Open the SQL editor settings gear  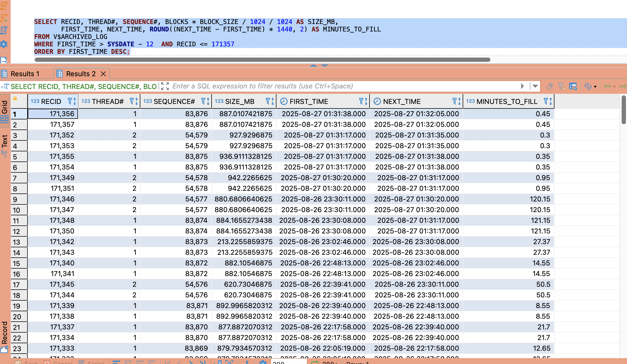pyautogui.click(x=4, y=44)
